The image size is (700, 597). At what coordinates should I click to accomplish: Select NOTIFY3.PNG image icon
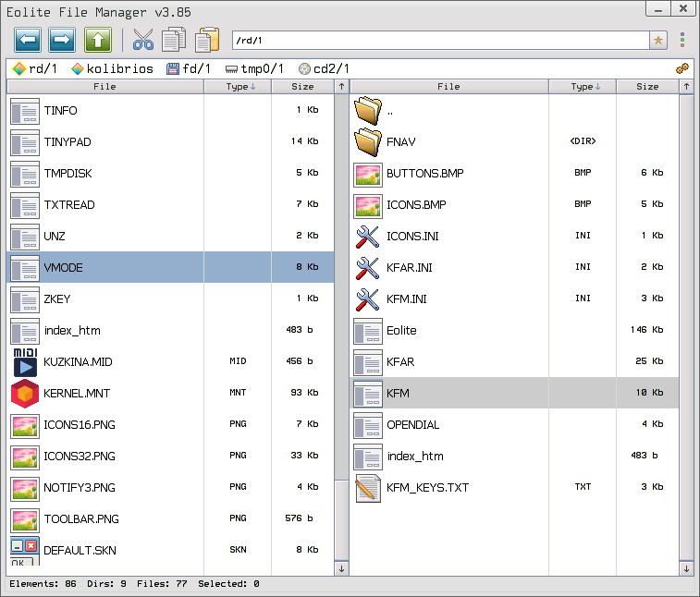pos(25,488)
